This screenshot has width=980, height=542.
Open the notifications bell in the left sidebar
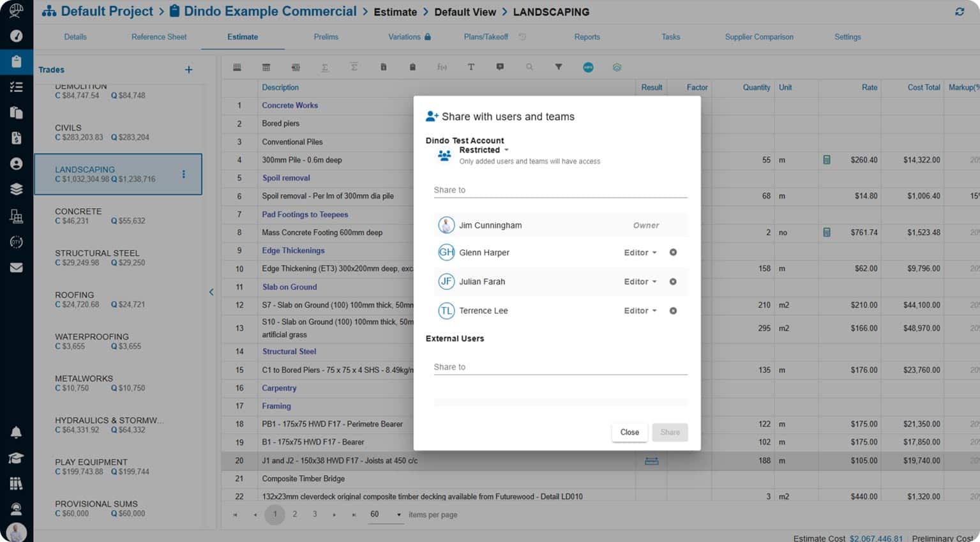(16, 432)
